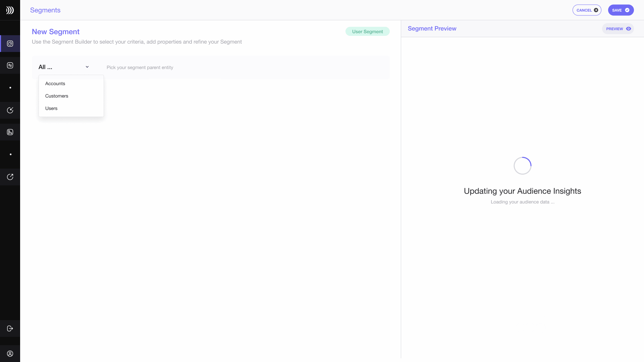Select Users from the segment entity dropdown
Screen dimensions: 644x362
point(51,108)
